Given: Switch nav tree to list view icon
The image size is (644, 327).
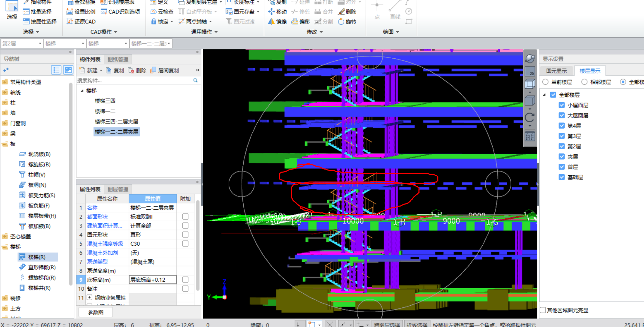Looking at the screenshot, I should (x=56, y=70).
